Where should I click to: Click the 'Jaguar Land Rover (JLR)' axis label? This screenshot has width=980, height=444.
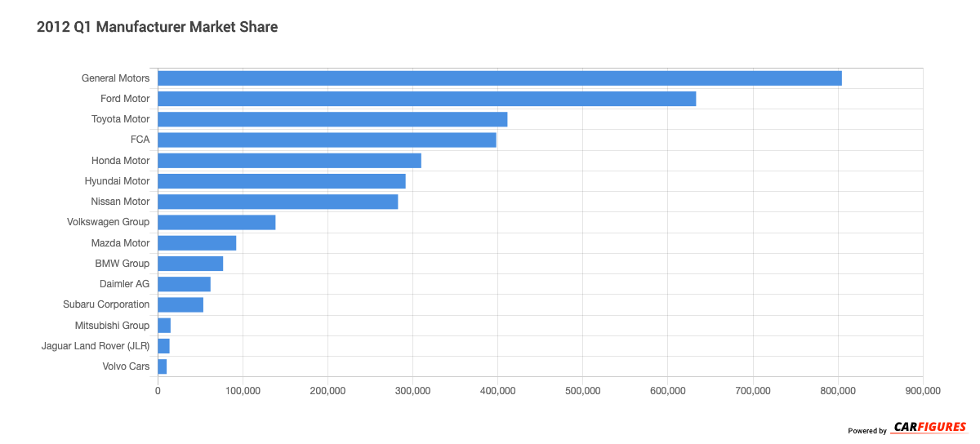pyautogui.click(x=96, y=346)
